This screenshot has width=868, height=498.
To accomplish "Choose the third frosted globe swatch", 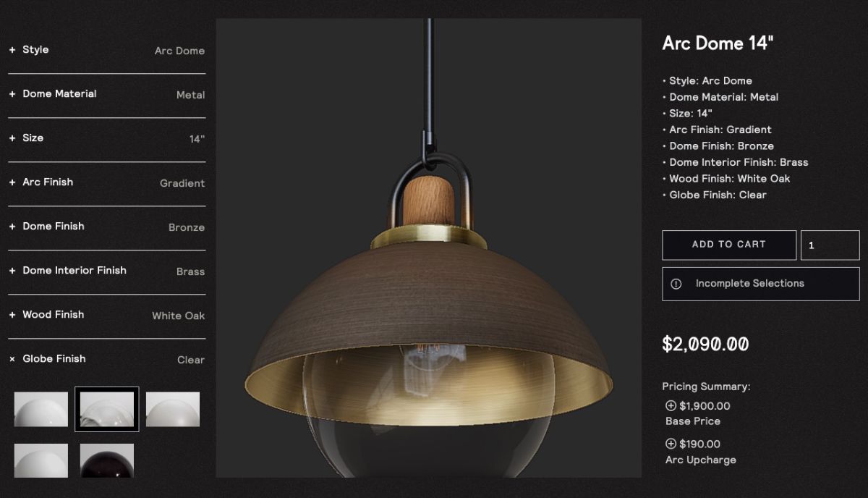I will click(x=173, y=409).
